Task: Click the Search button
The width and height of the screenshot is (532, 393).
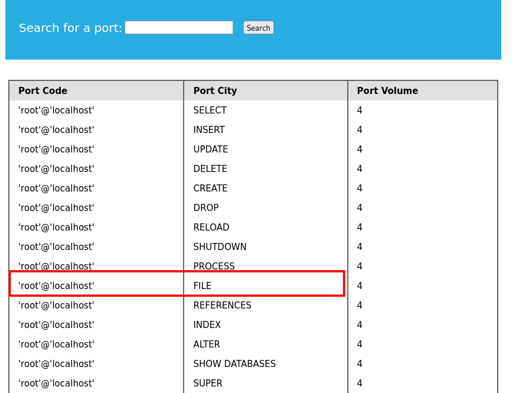Action: click(x=258, y=28)
